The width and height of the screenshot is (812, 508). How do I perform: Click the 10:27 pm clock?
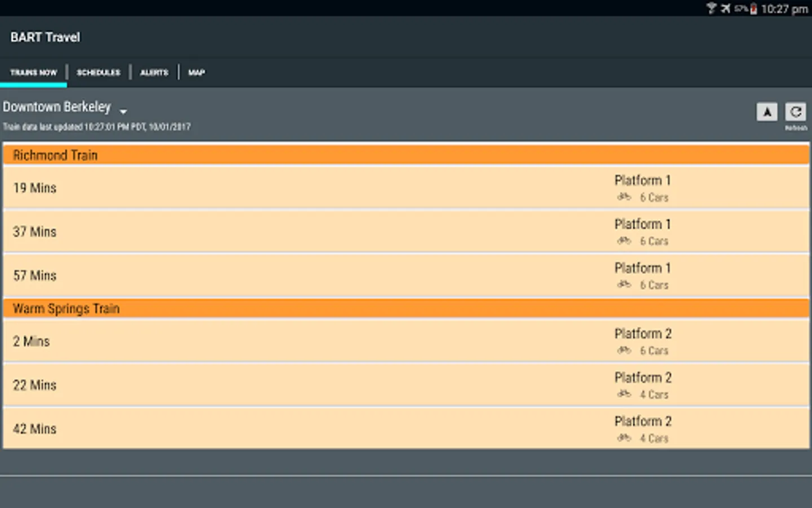[x=784, y=9]
